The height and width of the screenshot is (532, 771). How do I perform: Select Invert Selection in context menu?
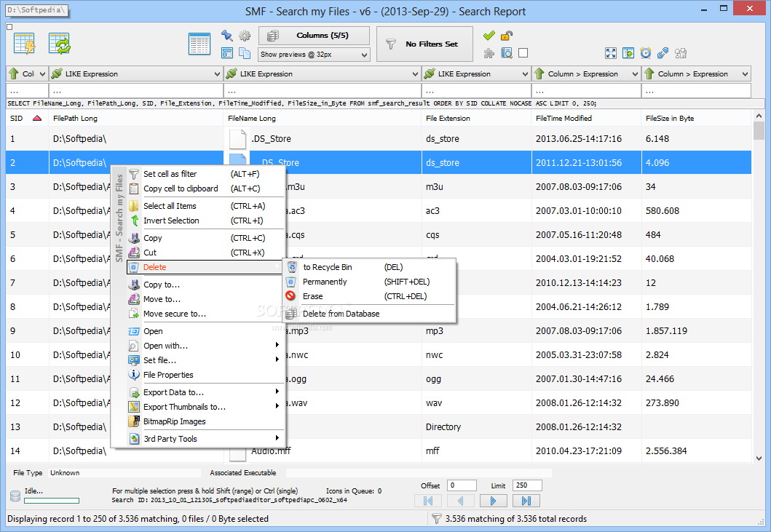tap(205, 221)
